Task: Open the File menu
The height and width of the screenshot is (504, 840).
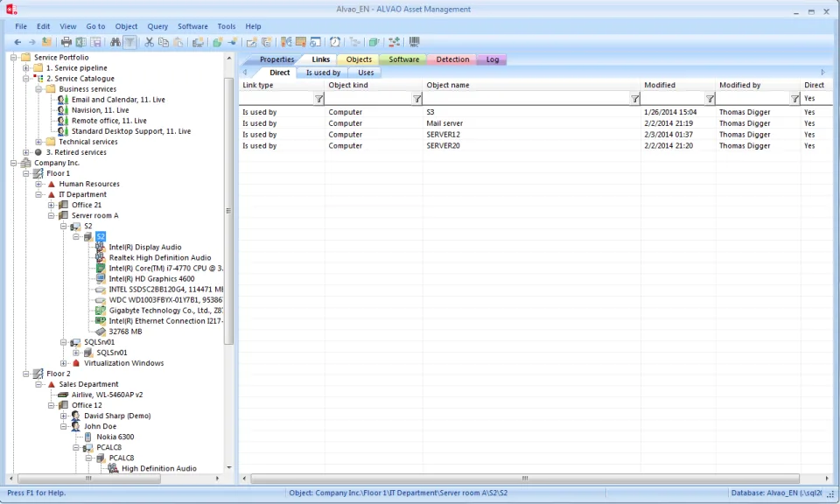Action: click(21, 26)
